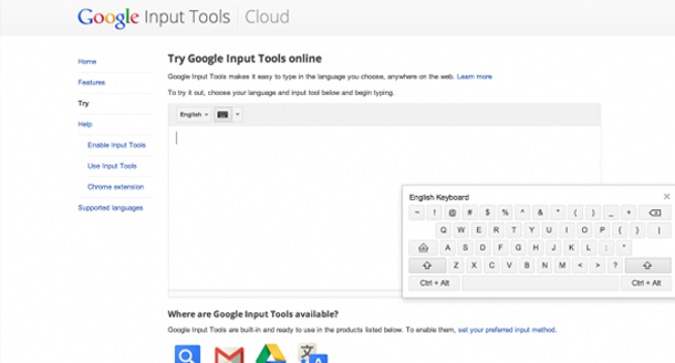Click the E key on the keyboard
Screen dimensions: 675x363
click(x=478, y=230)
